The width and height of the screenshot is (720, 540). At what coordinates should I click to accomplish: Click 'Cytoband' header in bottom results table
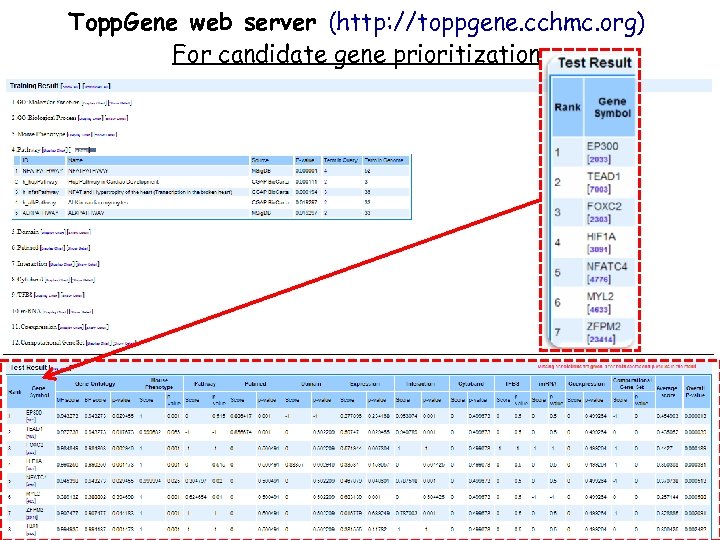(x=471, y=384)
